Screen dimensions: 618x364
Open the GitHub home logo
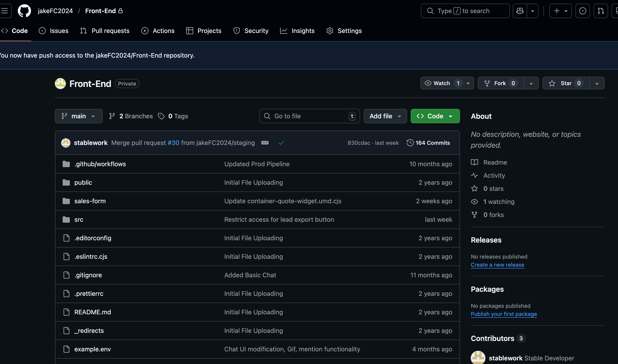24,11
